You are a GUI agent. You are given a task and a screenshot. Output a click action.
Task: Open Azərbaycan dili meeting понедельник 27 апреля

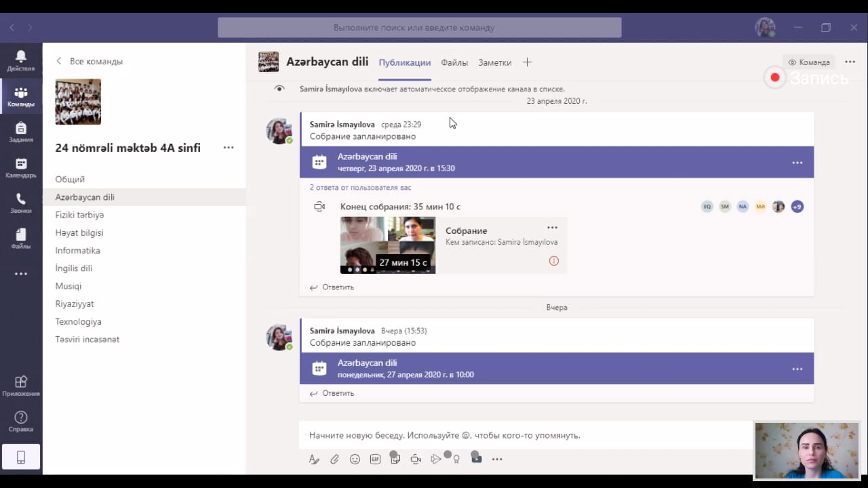coord(557,369)
